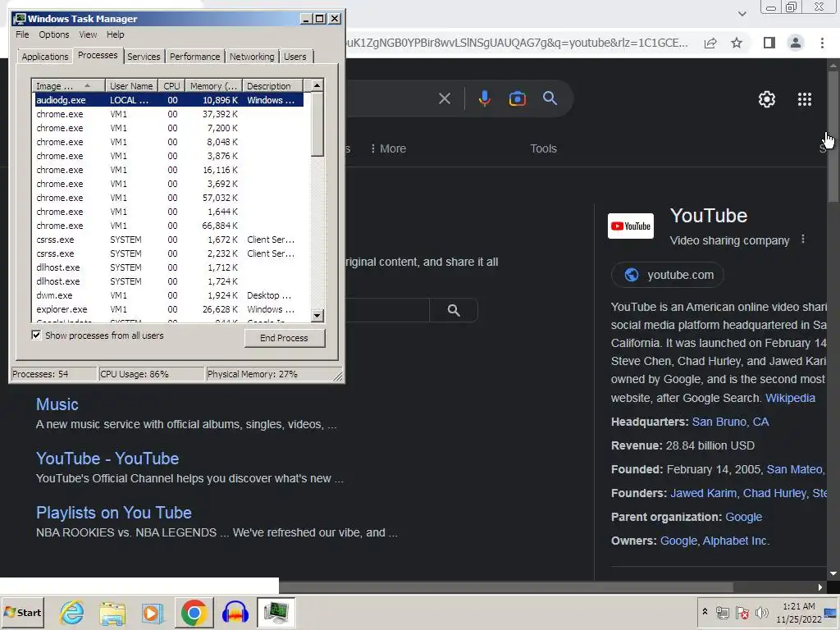Select the audiodg.exe process row
Image resolution: width=840 pixels, height=630 pixels.
169,100
